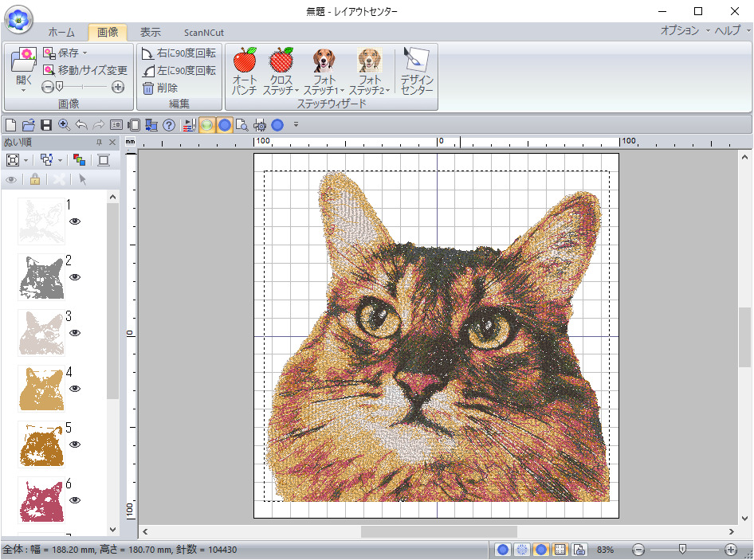Click the オートパンチ apple icon
This screenshot has height=560, width=754.
point(245,60)
